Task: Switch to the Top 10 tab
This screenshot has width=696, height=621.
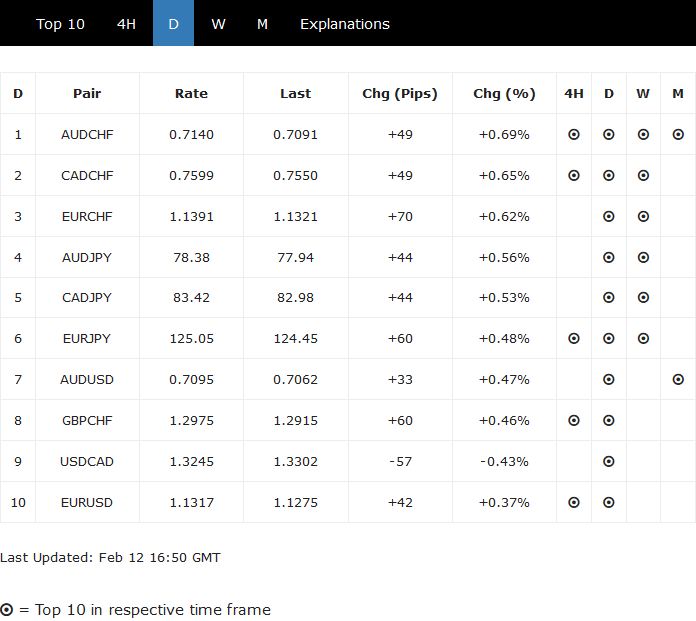Action: [61, 24]
